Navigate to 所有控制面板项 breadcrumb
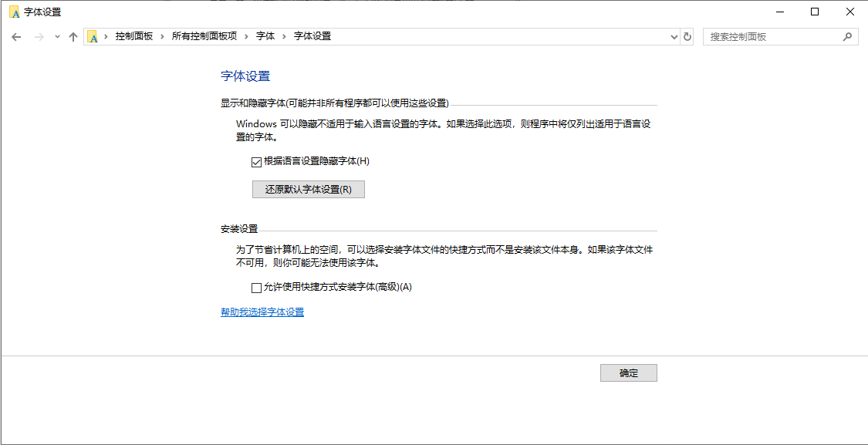Image resolution: width=868 pixels, height=445 pixels. [x=204, y=36]
